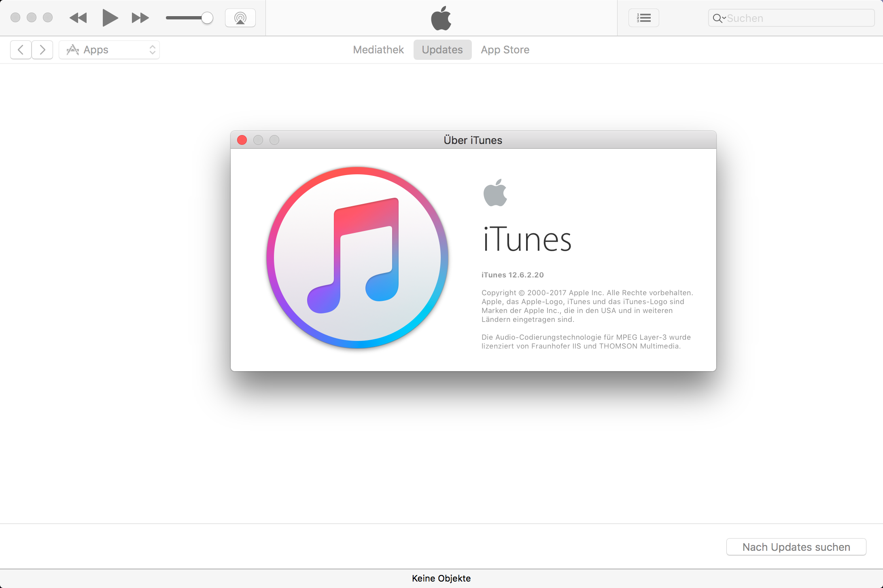Click the Keine Objekte status text

(x=441, y=578)
